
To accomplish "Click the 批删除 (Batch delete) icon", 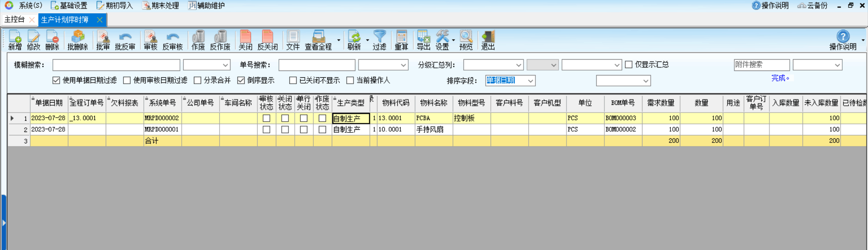I will tap(77, 40).
